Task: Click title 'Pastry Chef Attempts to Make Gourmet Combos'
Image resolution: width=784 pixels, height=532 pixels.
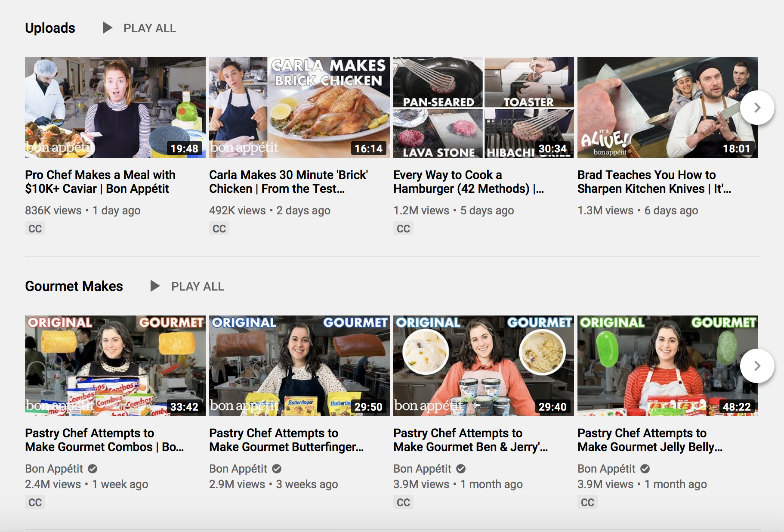Action: click(x=105, y=440)
